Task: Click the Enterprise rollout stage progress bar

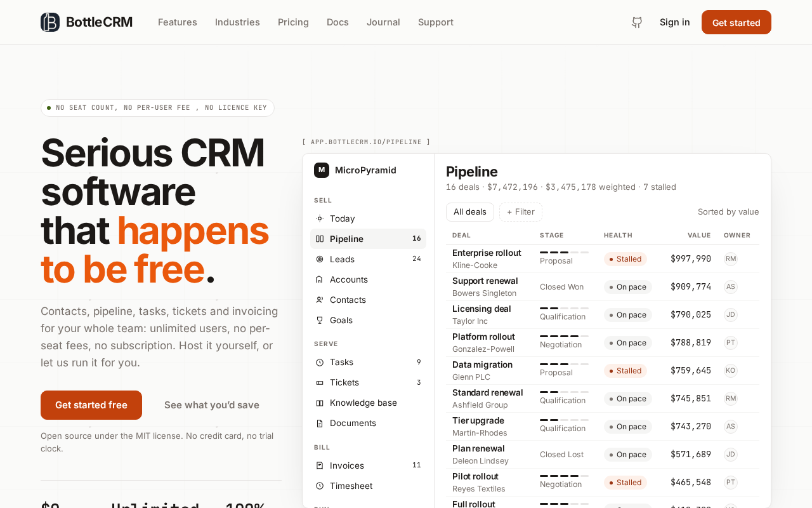Action: 564,253
